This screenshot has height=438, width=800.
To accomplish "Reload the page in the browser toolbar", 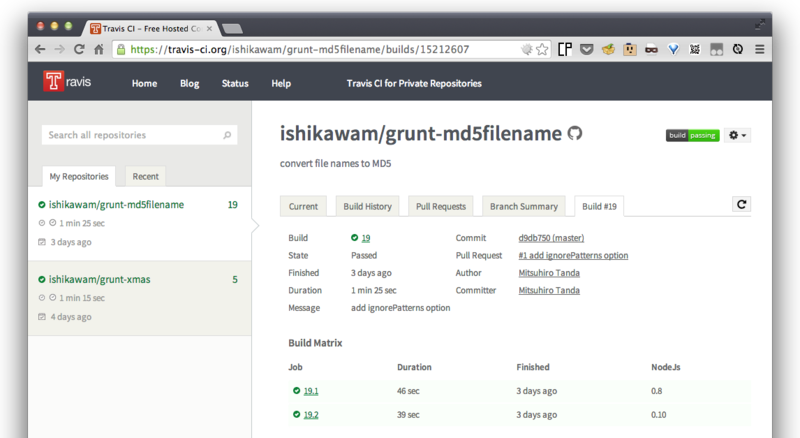I will (x=79, y=50).
